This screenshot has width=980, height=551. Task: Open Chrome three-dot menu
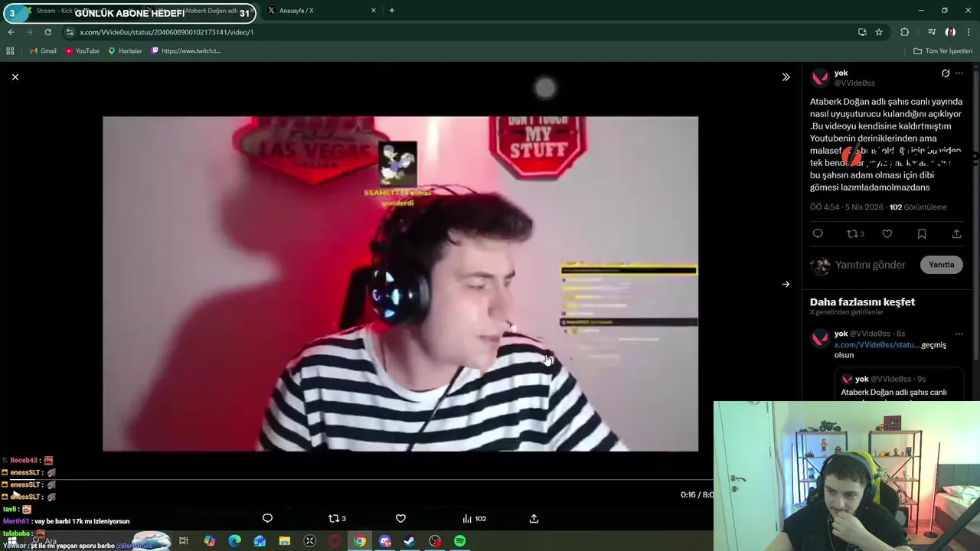pos(969,32)
